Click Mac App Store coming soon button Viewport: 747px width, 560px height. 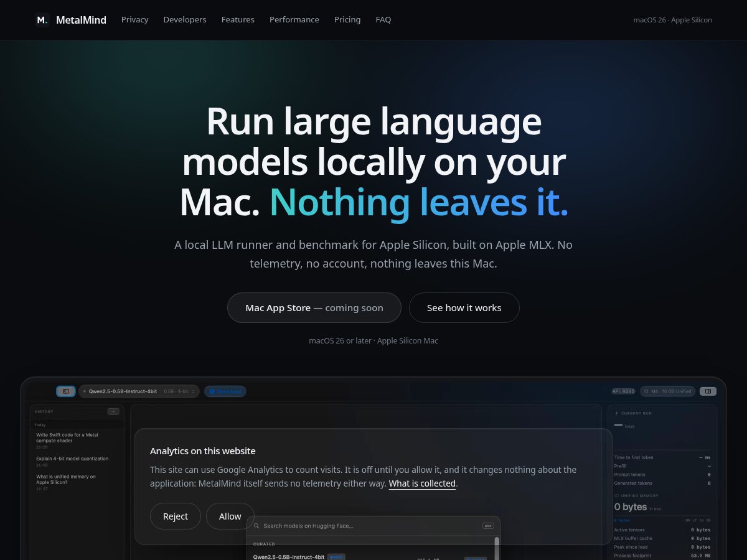314,308
